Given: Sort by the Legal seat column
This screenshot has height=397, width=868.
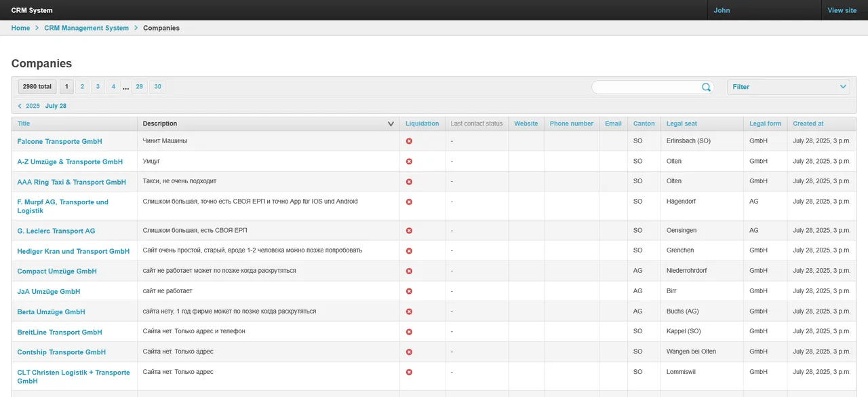Looking at the screenshot, I should coord(682,124).
